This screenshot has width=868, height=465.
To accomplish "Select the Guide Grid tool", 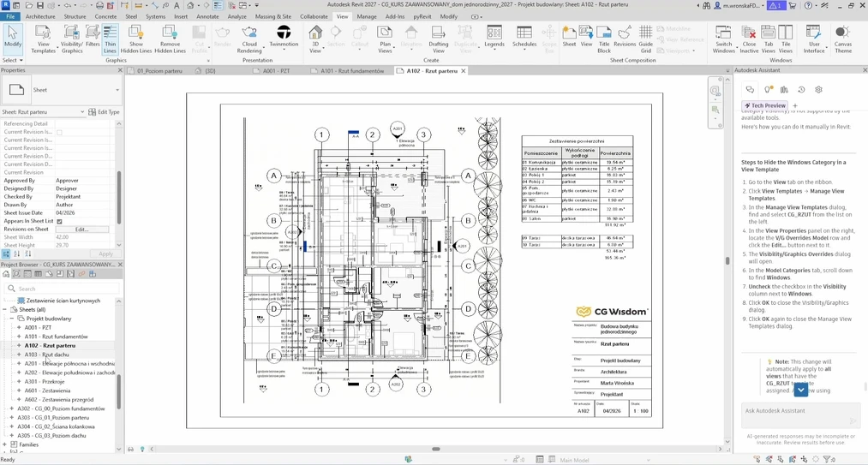I will [645, 39].
